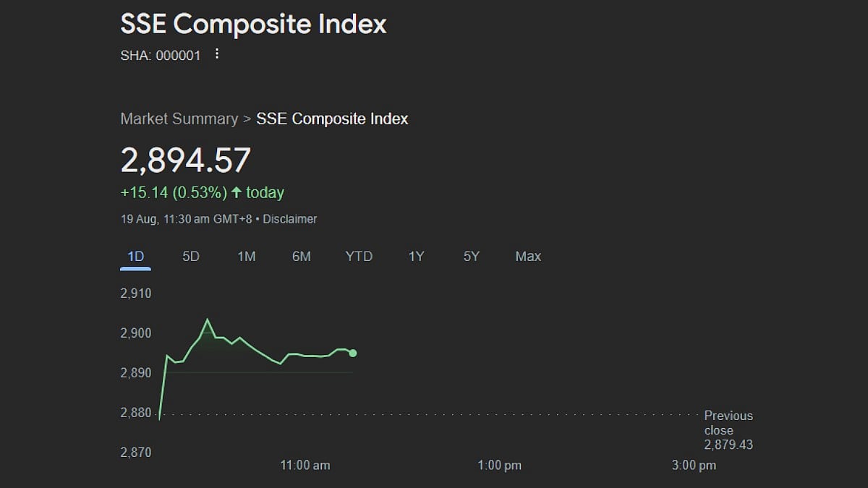
Task: View the 5Y price history
Action: [472, 257]
